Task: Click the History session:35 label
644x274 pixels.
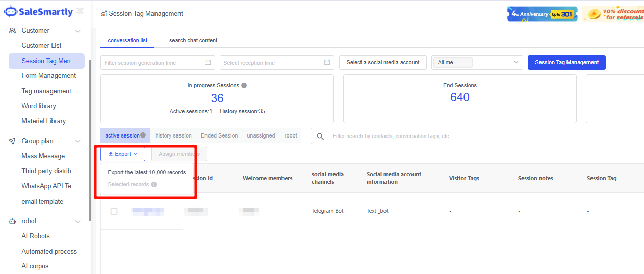Action: tap(242, 111)
